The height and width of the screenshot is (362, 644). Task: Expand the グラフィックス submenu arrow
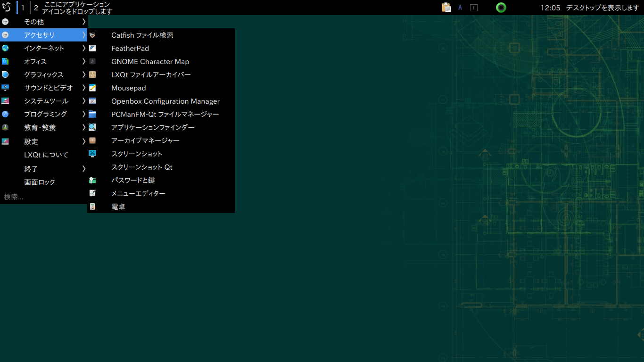[x=84, y=74]
